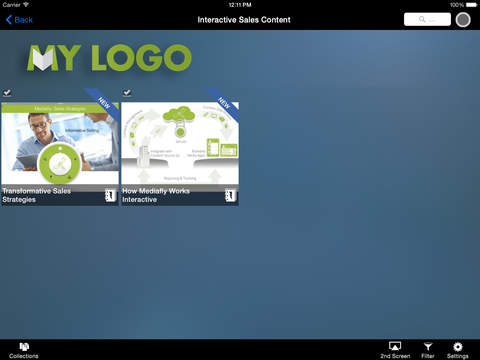Toggle checkmark above Transformative Sales Strategies
Screen dimensions: 480x360
tap(7, 93)
